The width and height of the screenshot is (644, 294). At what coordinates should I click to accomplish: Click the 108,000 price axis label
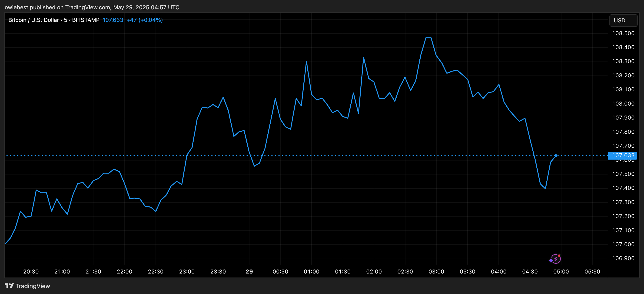(623, 104)
